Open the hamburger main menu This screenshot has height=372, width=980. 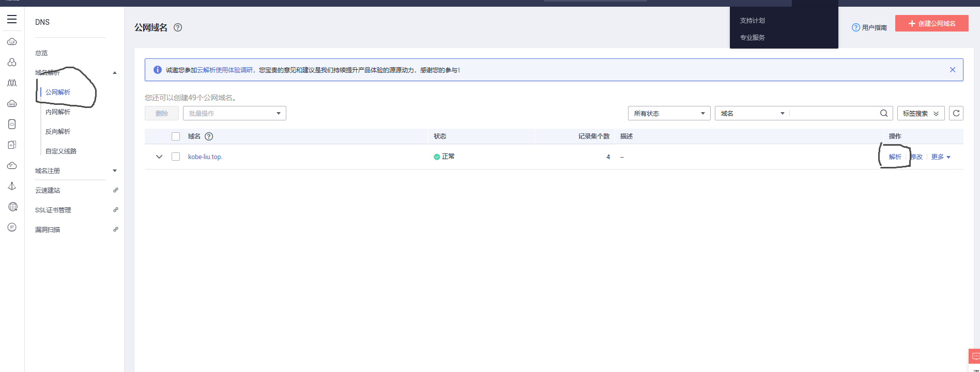(12, 20)
